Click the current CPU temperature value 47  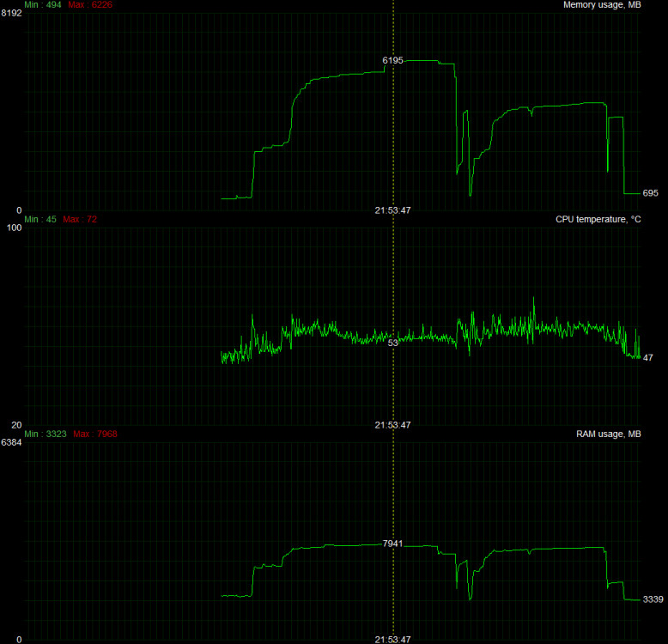point(647,358)
